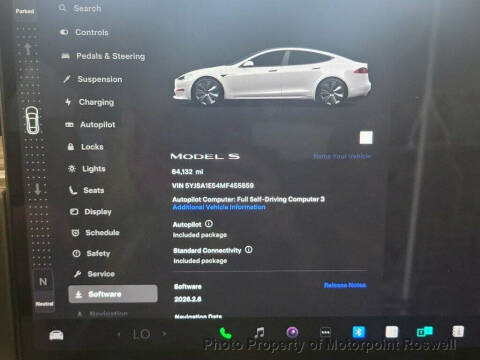The image size is (480, 360).
Task: Tap the car icon in bottom bar
Action: (56, 335)
